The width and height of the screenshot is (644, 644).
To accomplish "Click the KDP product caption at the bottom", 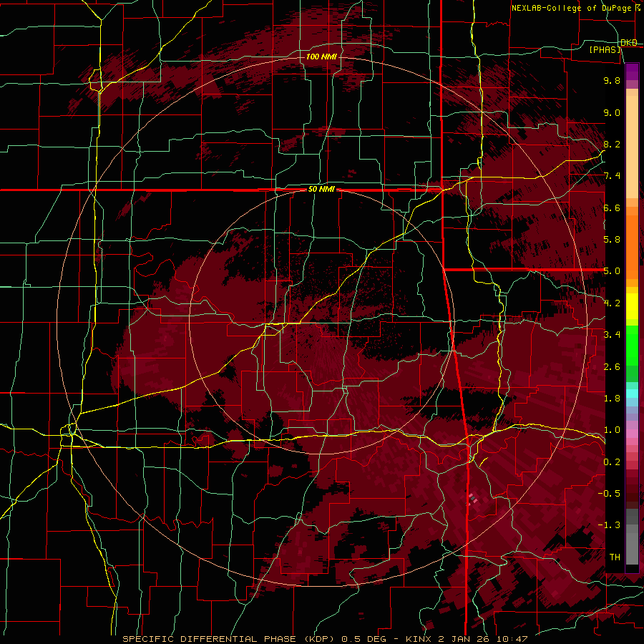I will [325, 639].
